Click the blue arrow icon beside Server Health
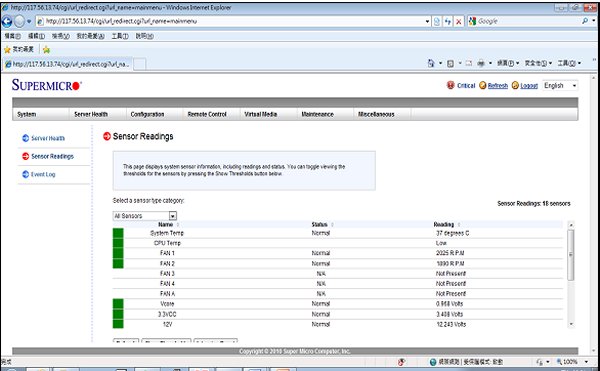The image size is (600, 371). (x=26, y=138)
